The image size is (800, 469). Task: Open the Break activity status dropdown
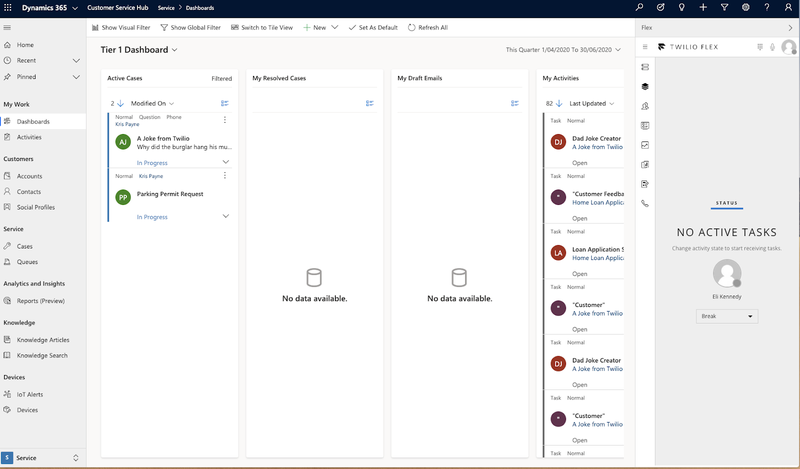point(727,316)
